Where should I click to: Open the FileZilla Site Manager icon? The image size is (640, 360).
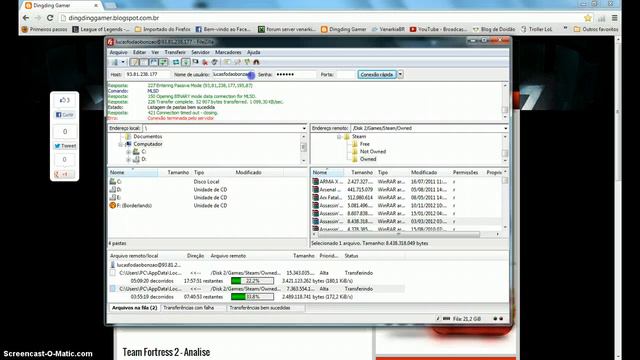115,62
